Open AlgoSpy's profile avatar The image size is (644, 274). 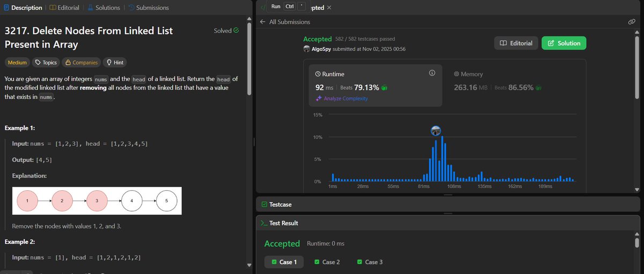point(306,49)
